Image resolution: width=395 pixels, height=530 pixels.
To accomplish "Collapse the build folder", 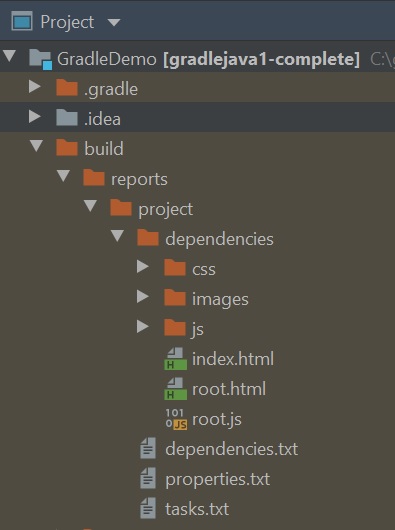I will coord(36,146).
